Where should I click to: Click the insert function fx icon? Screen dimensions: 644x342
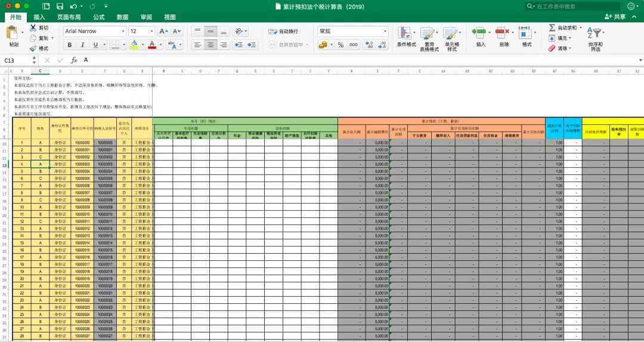(x=75, y=60)
